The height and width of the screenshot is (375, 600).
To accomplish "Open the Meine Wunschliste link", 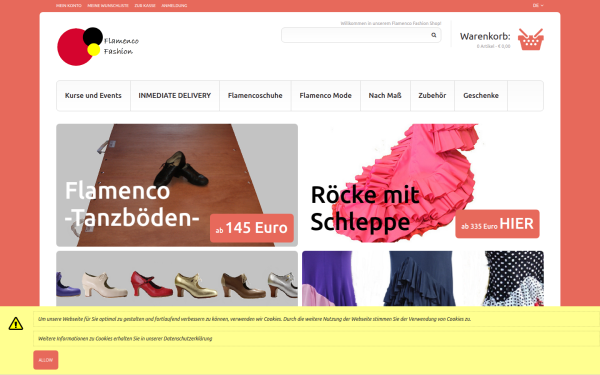I will (x=108, y=6).
